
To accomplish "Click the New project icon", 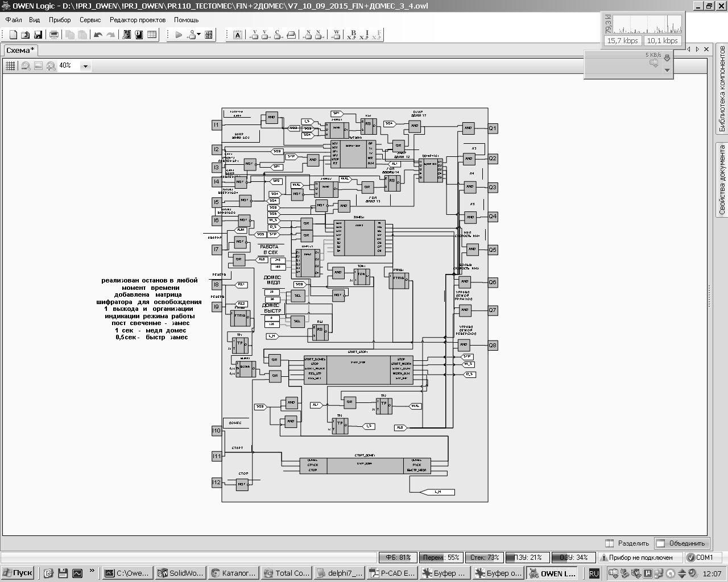I will point(13,35).
